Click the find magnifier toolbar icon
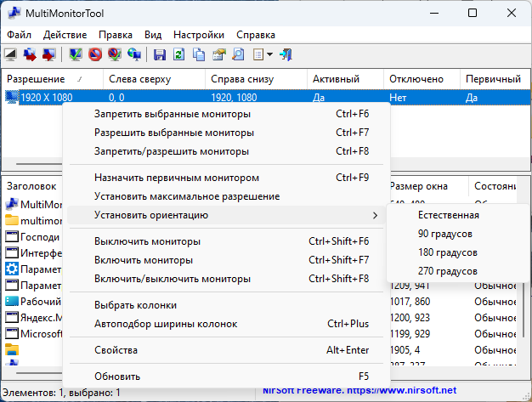This screenshot has width=532, height=402. click(238, 54)
